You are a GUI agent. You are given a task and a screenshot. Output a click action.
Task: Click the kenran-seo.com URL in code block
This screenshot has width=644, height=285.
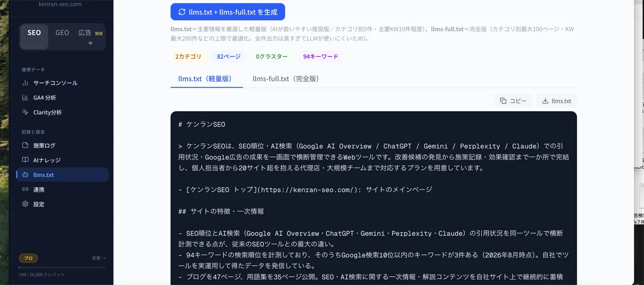tap(306, 189)
